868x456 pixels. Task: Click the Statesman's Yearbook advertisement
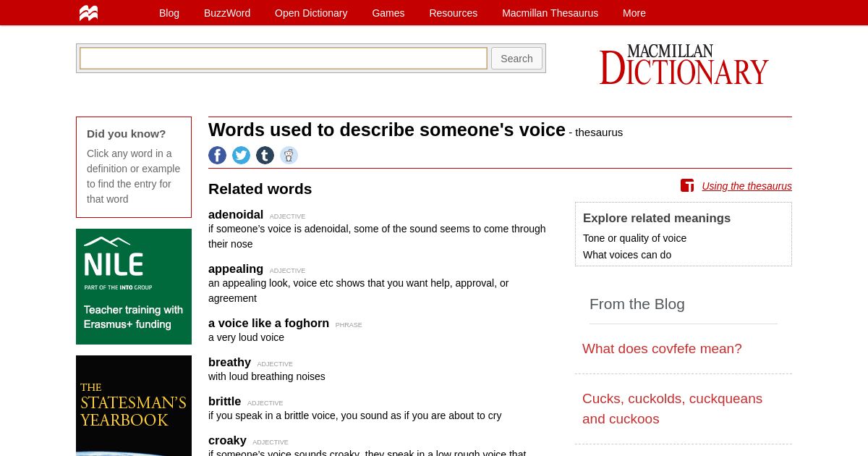point(134,405)
